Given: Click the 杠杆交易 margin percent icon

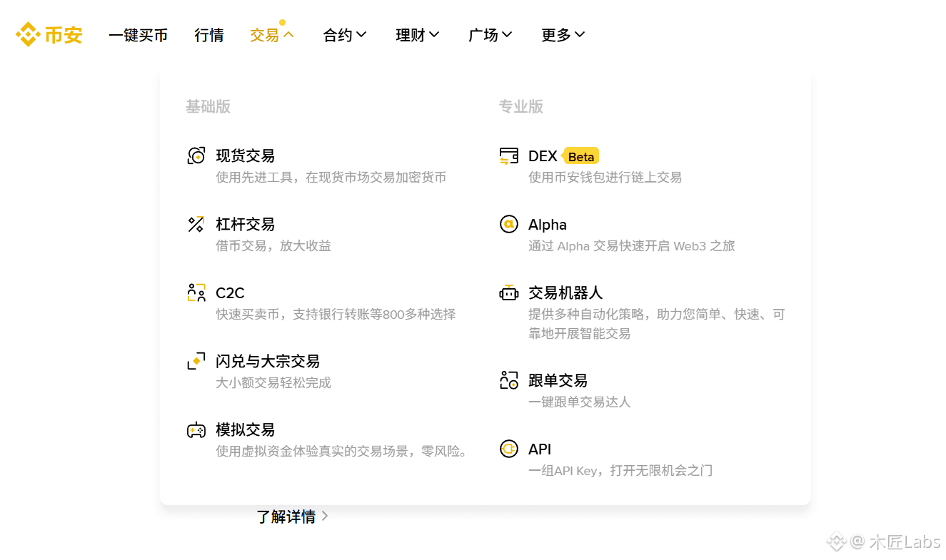Looking at the screenshot, I should (196, 224).
